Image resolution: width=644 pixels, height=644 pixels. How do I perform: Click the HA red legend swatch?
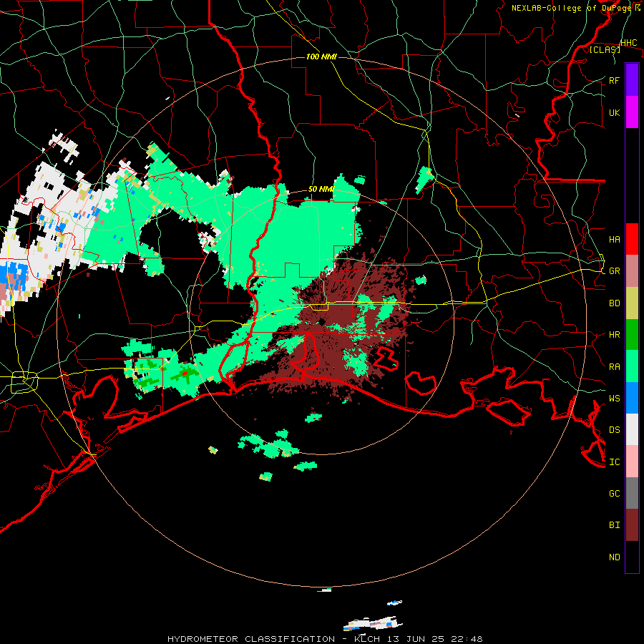tap(632, 239)
